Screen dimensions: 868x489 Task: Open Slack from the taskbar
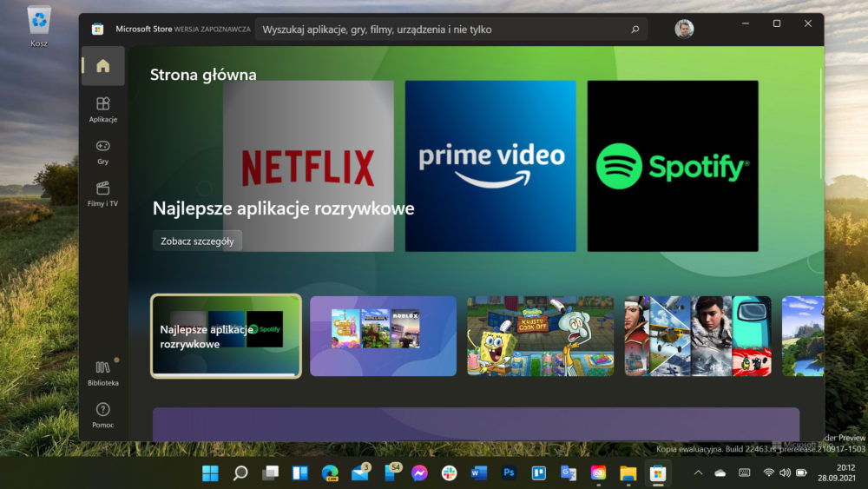tap(449, 473)
